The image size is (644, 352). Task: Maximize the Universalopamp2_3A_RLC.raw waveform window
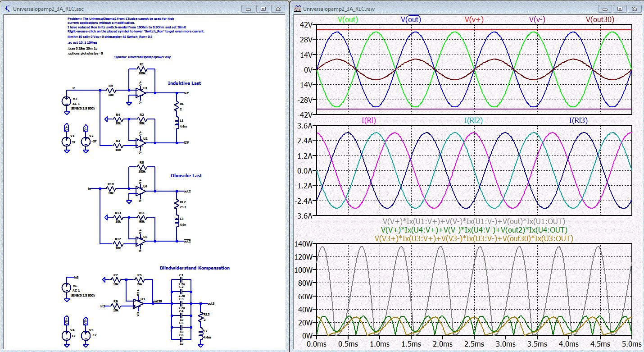620,9
